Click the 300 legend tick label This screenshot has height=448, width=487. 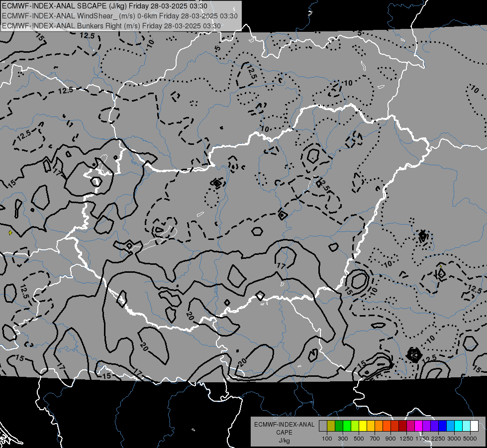tap(343, 439)
